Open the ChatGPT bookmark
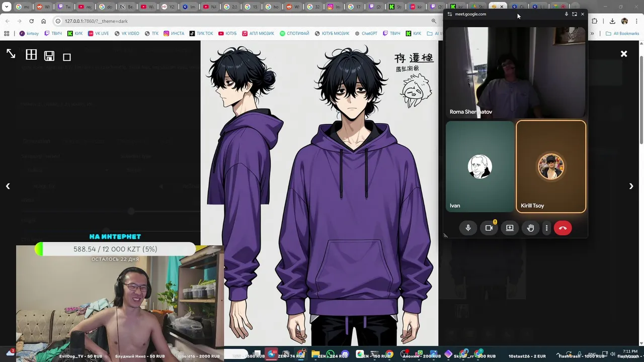Viewport: 644px width, 362px height. click(366, 33)
